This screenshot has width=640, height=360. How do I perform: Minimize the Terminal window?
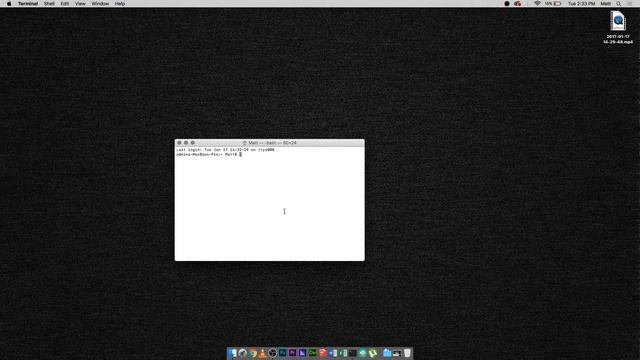pos(186,143)
